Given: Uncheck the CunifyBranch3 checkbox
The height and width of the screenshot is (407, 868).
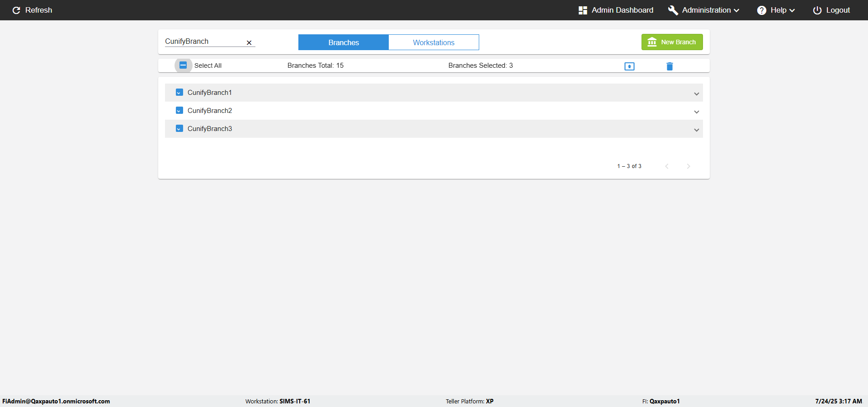Looking at the screenshot, I should 179,128.
